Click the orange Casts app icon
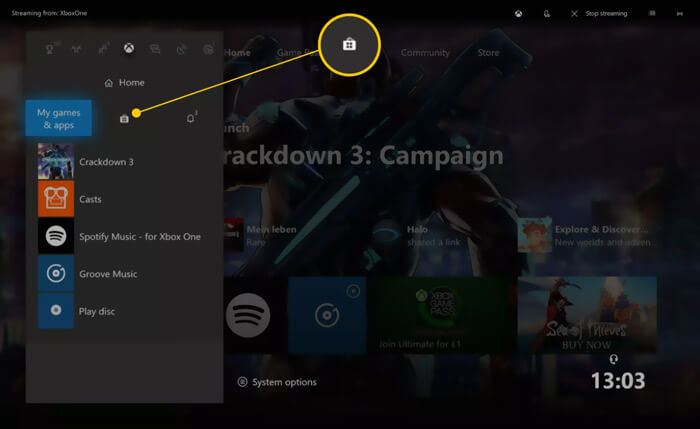The height and width of the screenshot is (429, 700). [x=56, y=199]
